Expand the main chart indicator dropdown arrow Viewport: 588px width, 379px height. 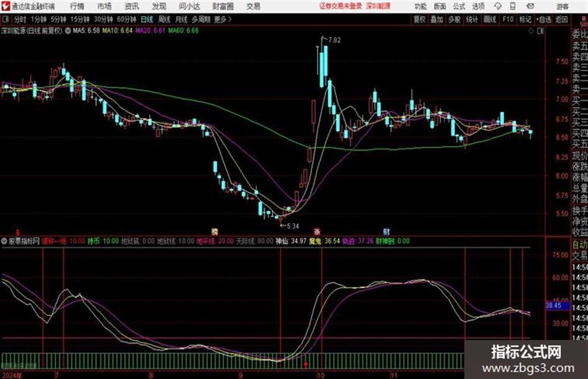(68, 30)
